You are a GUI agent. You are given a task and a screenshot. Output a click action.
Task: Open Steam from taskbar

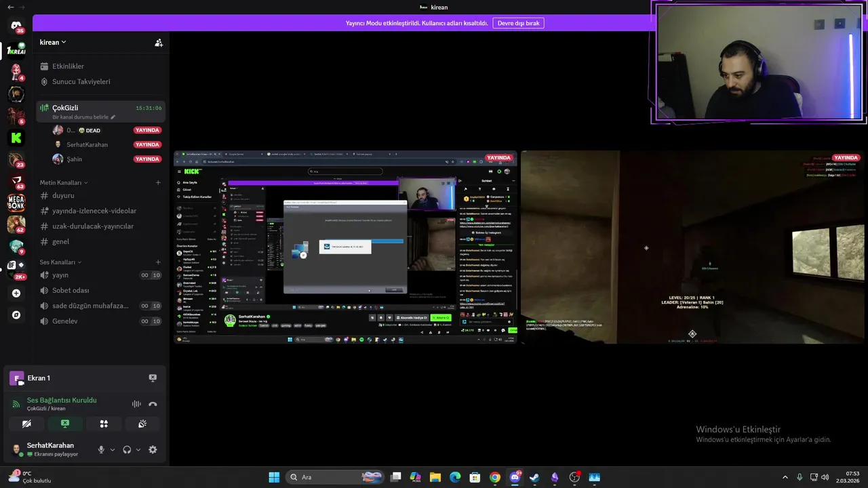click(534, 477)
